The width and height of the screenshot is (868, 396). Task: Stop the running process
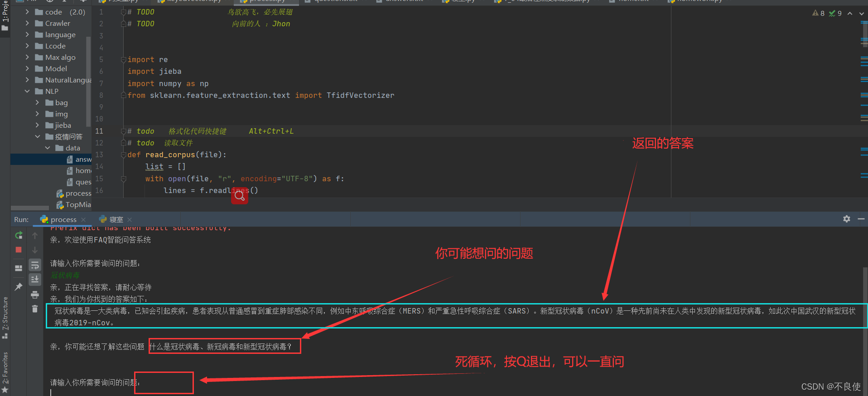point(19,250)
